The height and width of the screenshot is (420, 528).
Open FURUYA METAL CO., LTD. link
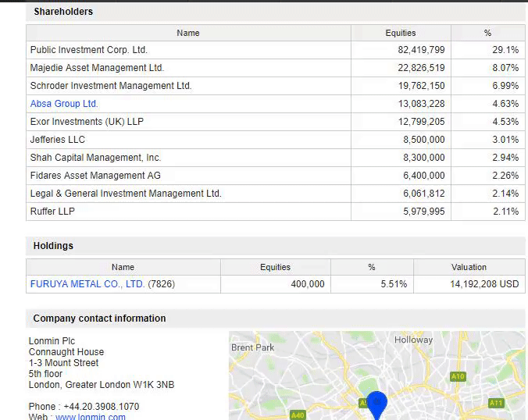pyautogui.click(x=87, y=284)
